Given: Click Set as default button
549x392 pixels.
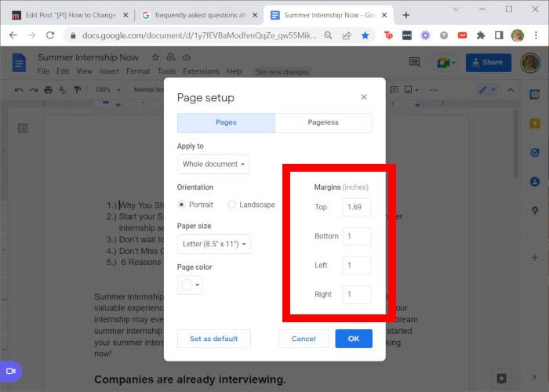Looking at the screenshot, I should coord(214,339).
